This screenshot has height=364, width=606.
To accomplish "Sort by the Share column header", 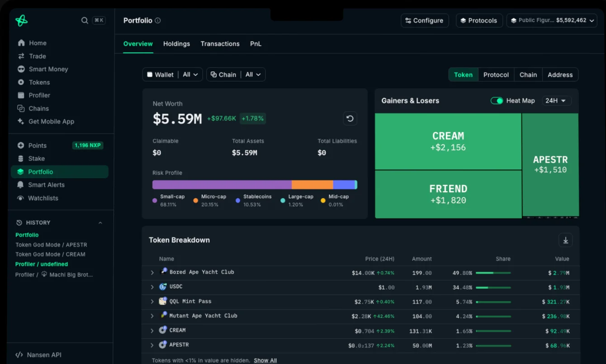I will click(x=503, y=259).
